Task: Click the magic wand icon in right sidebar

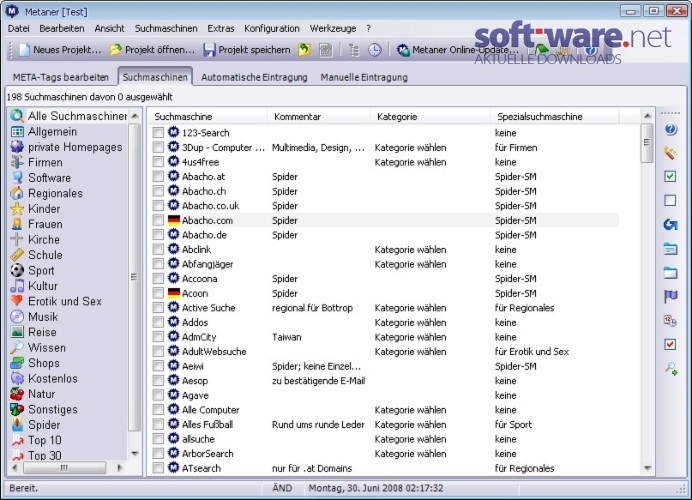Action: click(670, 153)
